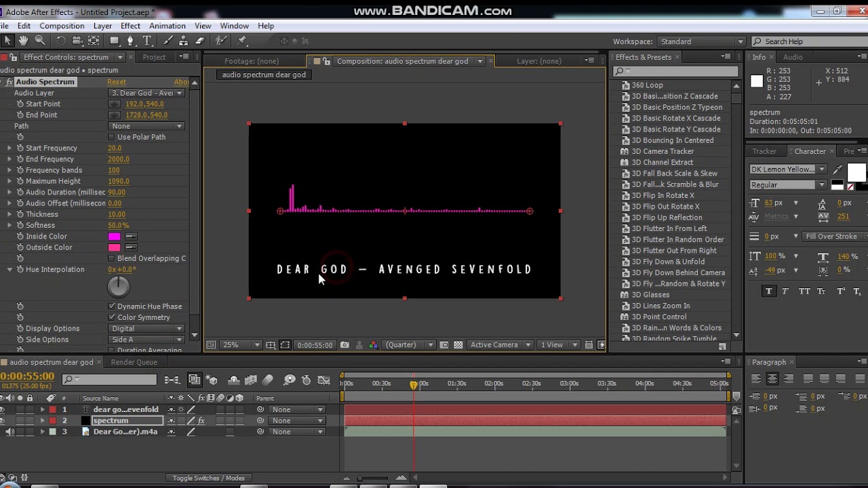Enable Blend Overlapping Colors checkbox
Screen dimensions: 868x488
coord(112,258)
